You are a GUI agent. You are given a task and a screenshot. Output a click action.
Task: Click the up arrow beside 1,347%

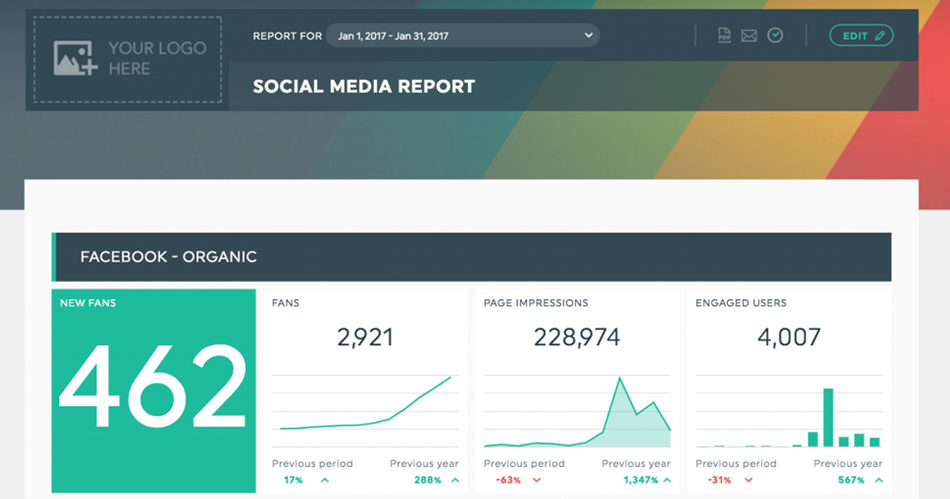(667, 480)
